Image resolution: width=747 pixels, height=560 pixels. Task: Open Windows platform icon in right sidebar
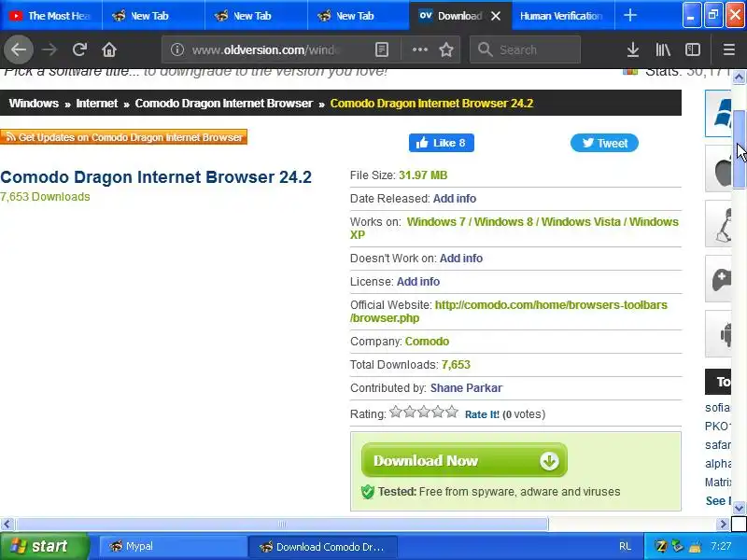coord(718,113)
